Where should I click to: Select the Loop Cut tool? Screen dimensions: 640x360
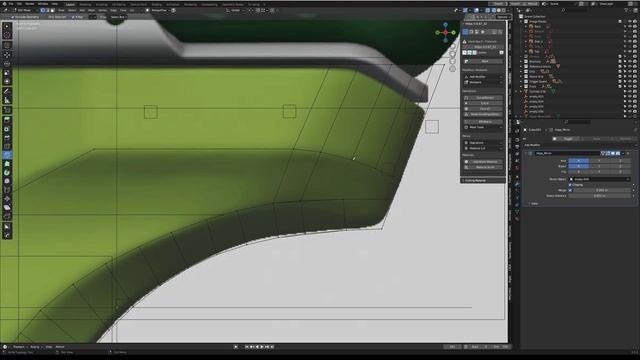tap(7, 146)
